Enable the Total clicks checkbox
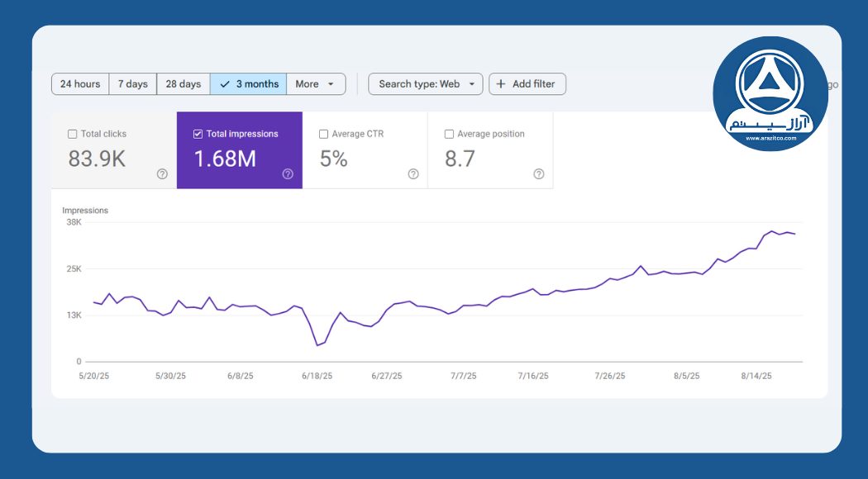Viewport: 868px width, 479px height. tap(73, 134)
